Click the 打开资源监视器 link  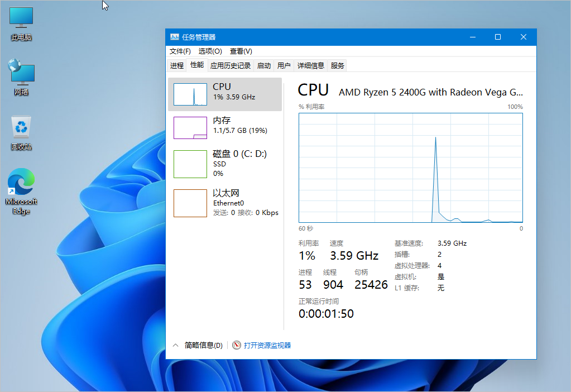coord(267,345)
